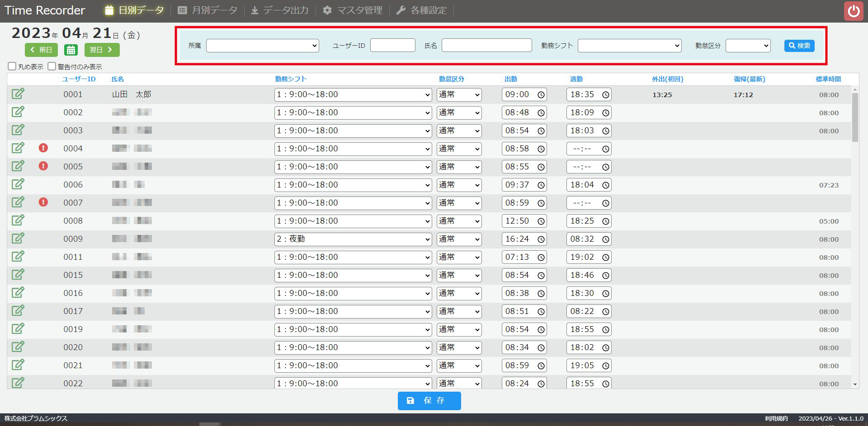This screenshot has height=426, width=868.
Task: Edit row for user 0001
Action: coord(18,94)
